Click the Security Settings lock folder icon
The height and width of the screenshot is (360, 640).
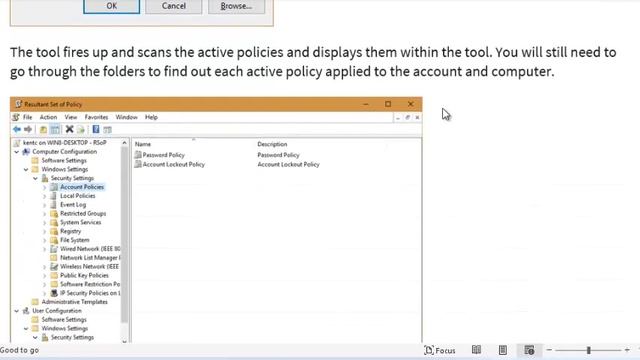45,178
